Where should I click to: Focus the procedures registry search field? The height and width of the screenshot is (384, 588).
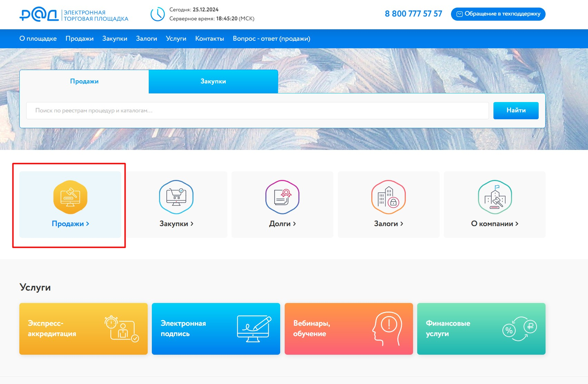click(x=257, y=111)
